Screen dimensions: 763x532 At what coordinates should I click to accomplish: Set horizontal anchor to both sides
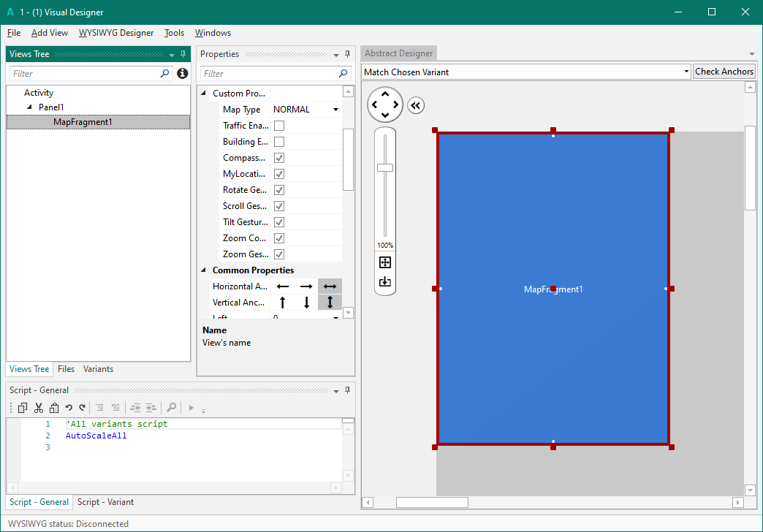pyautogui.click(x=330, y=286)
